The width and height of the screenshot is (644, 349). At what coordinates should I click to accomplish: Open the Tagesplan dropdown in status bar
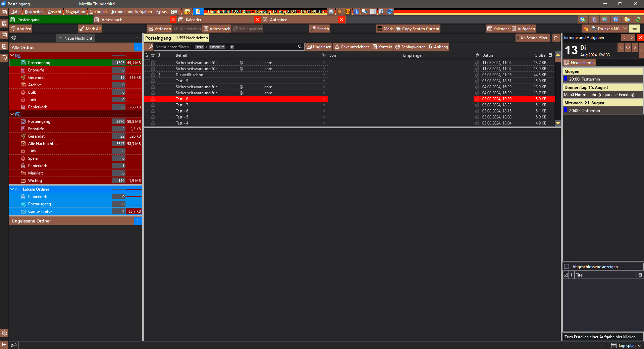pyautogui.click(x=639, y=346)
